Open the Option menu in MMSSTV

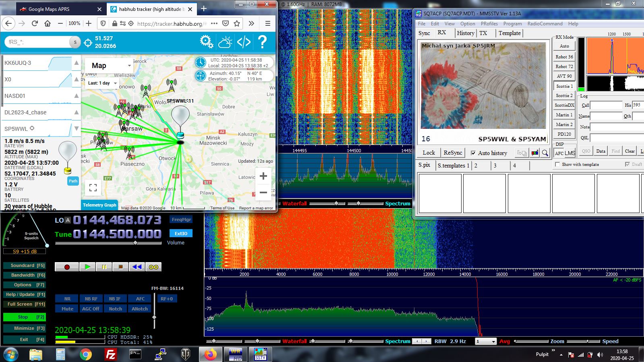point(468,24)
